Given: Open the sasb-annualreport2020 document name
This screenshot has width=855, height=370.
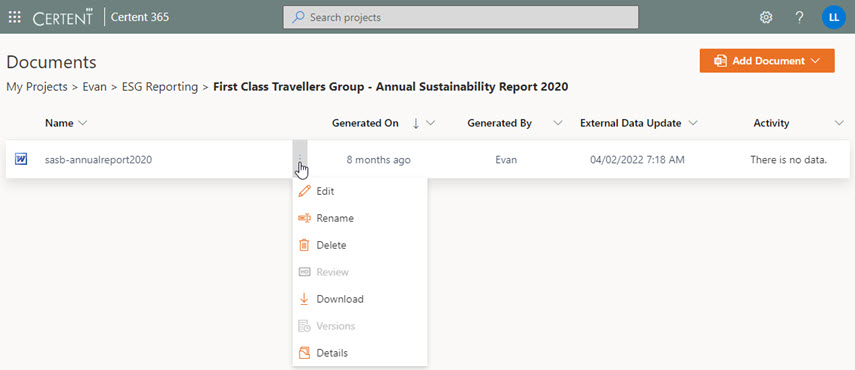Looking at the screenshot, I should (x=98, y=160).
